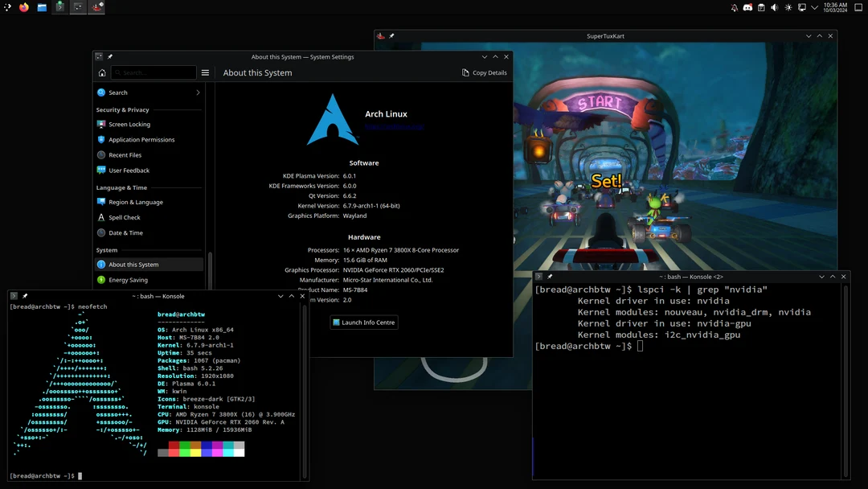Click the home icon in System Settings
This screenshot has height=489, width=868.
[x=102, y=72]
